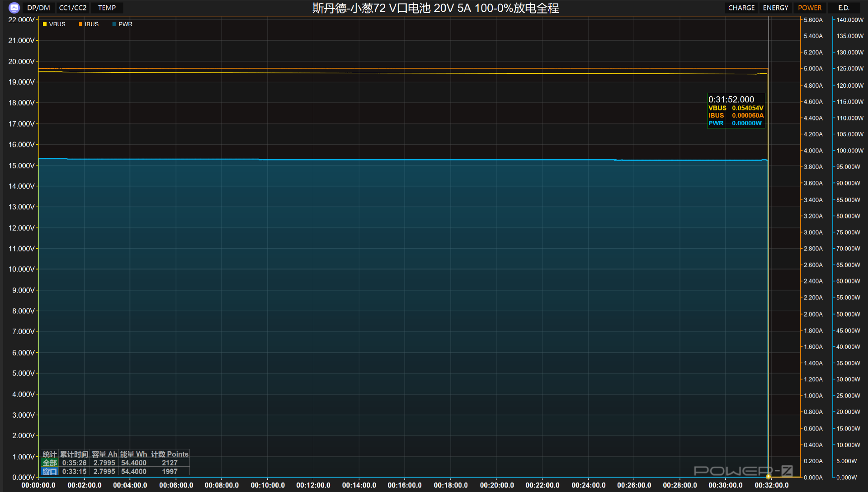Click the IBUS orange legend swatch
The height and width of the screenshot is (492, 868).
pos(80,24)
